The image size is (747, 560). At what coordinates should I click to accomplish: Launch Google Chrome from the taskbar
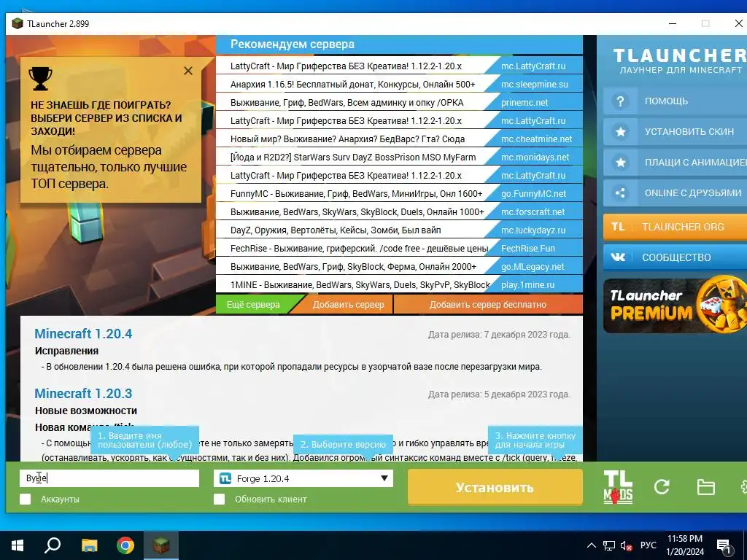point(125,545)
